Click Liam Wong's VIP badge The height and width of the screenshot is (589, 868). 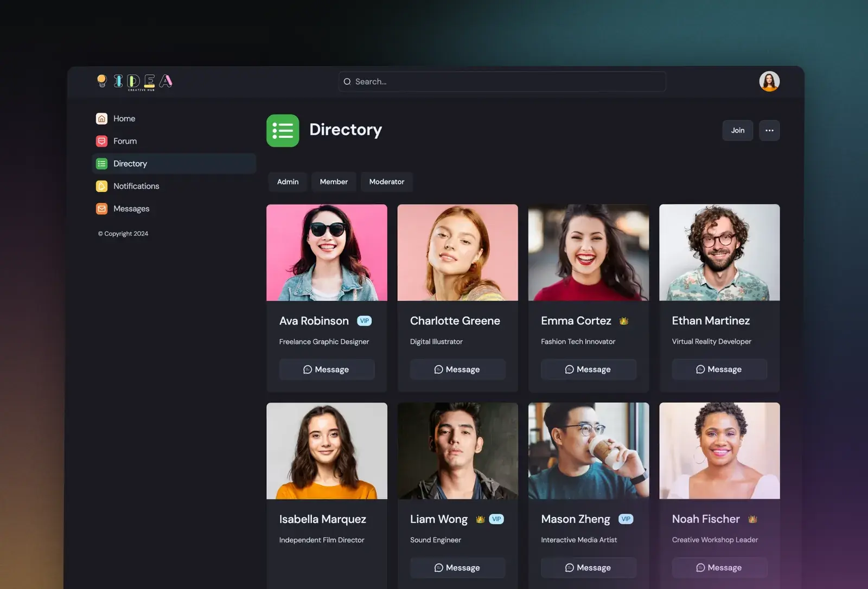point(496,519)
